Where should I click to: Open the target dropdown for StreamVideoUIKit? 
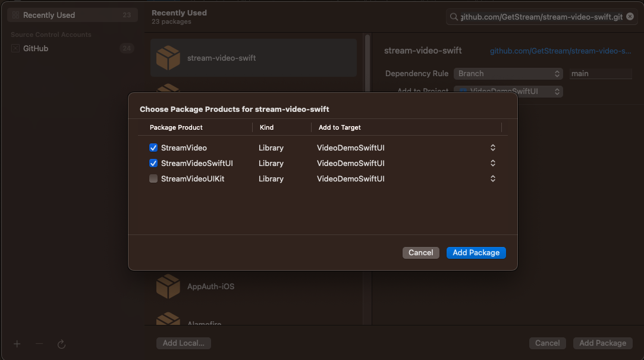[492, 179]
